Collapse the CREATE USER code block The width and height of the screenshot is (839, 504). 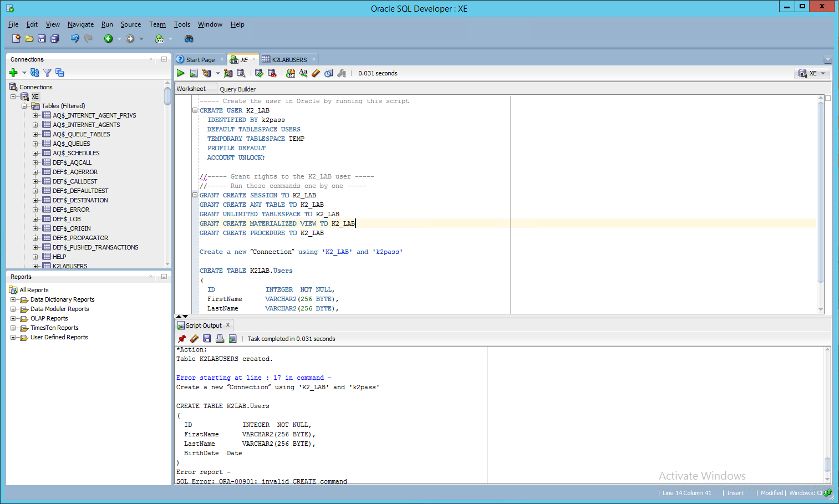pos(195,110)
